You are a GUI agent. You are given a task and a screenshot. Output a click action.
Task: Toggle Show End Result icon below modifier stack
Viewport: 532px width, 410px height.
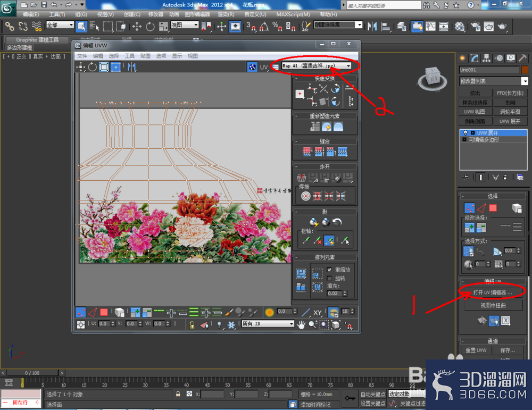[x=480, y=177]
